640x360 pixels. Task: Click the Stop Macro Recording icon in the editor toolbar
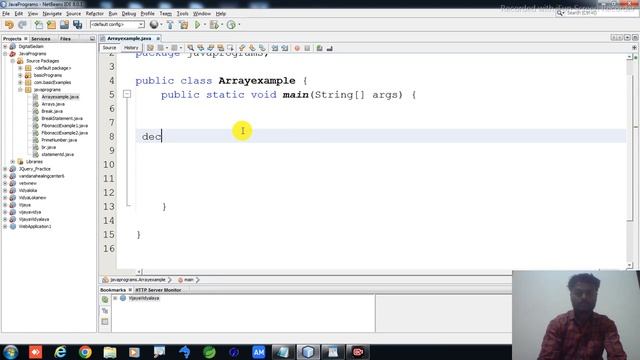(x=307, y=48)
